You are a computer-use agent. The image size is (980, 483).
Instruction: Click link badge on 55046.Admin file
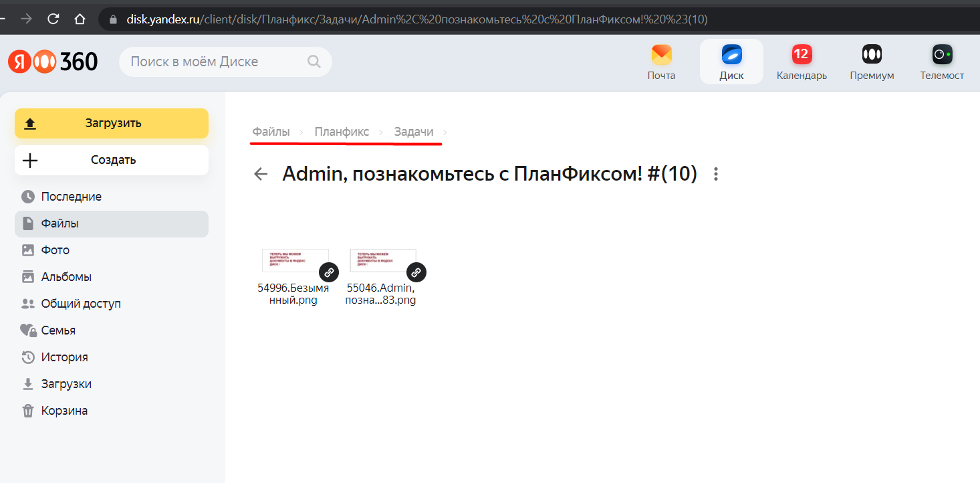pyautogui.click(x=416, y=272)
